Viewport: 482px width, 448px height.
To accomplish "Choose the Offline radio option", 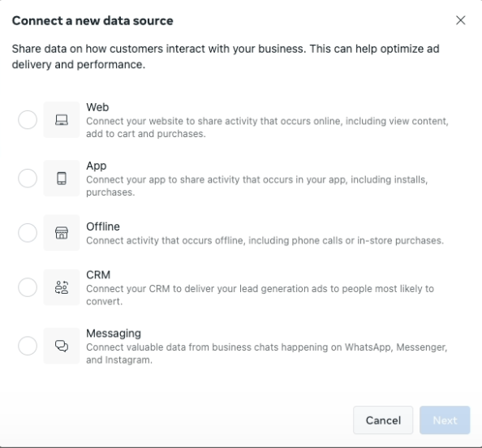I will (28, 233).
